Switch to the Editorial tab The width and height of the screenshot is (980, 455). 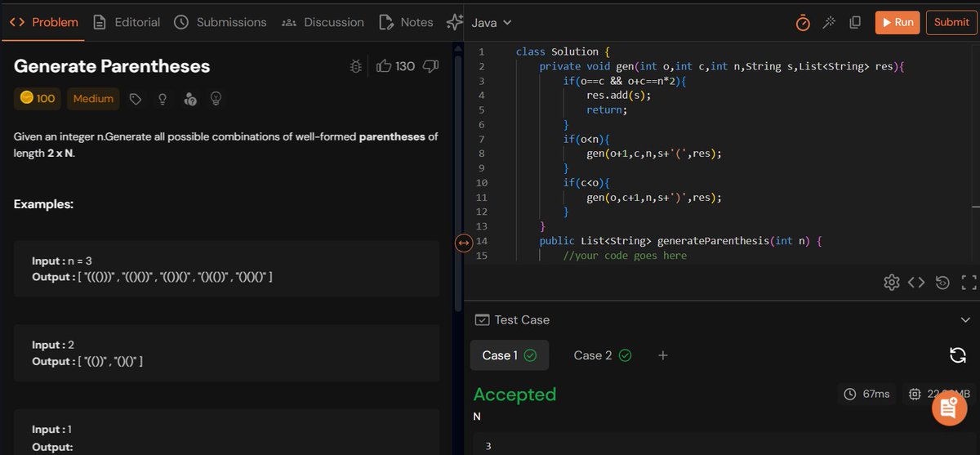[x=127, y=22]
